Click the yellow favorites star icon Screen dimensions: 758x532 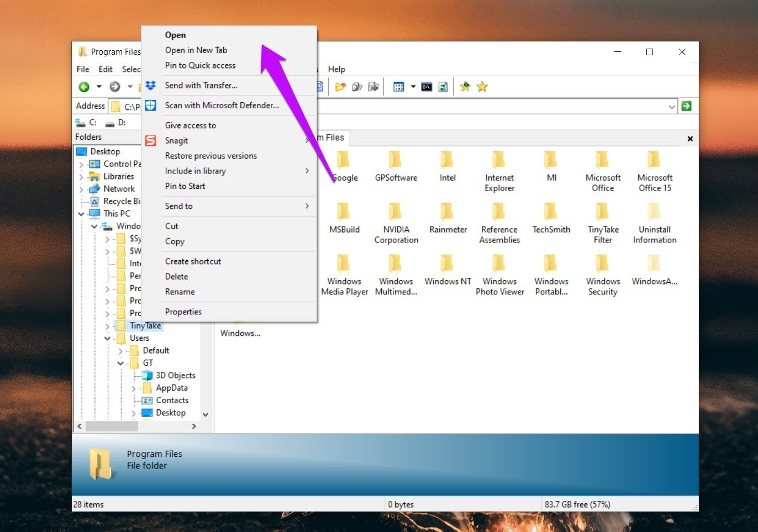(x=482, y=87)
